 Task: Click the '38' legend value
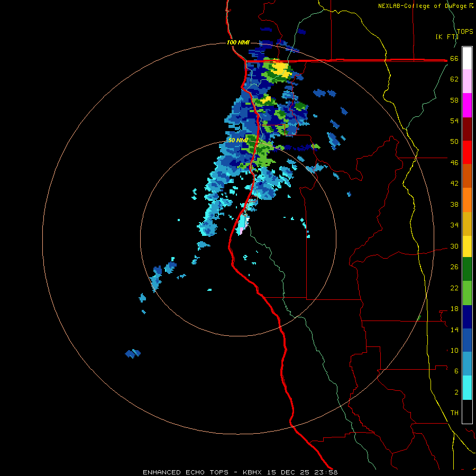454,204
